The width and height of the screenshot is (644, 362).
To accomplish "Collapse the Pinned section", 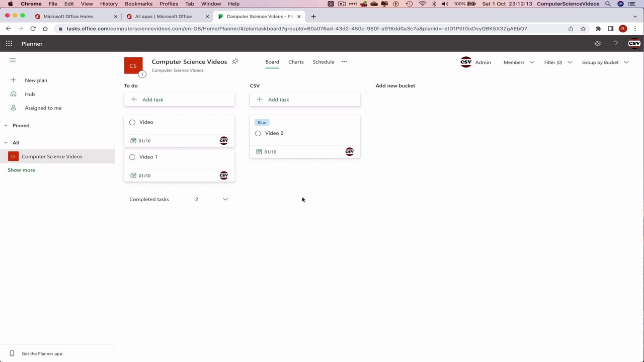I will click(x=6, y=125).
